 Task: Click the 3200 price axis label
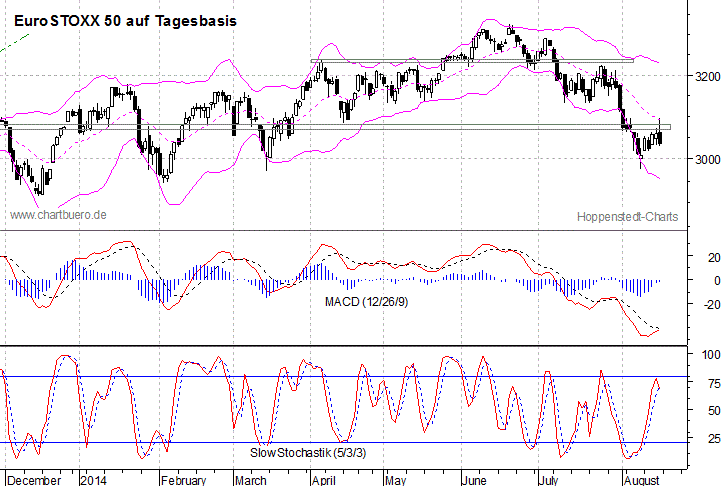(x=707, y=76)
